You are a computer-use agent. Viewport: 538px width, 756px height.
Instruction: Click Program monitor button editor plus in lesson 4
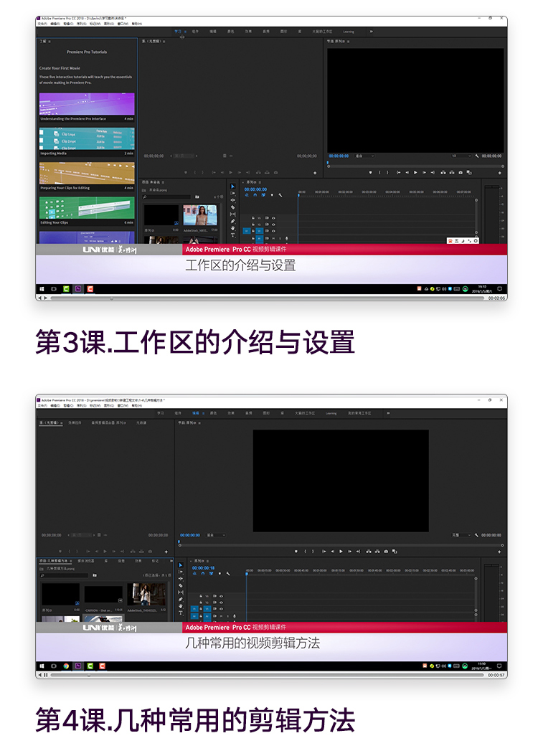coord(499,552)
